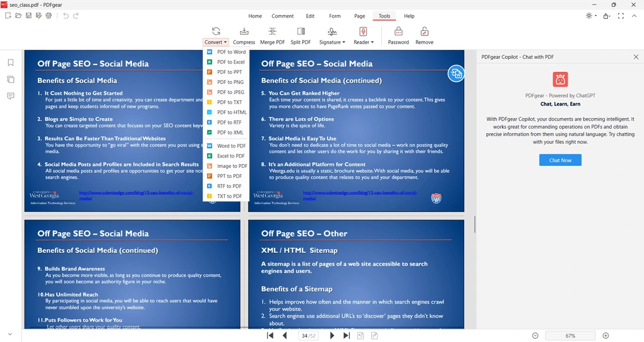Image resolution: width=644 pixels, height=342 pixels.
Task: Jump to the last page
Action: [x=347, y=336]
